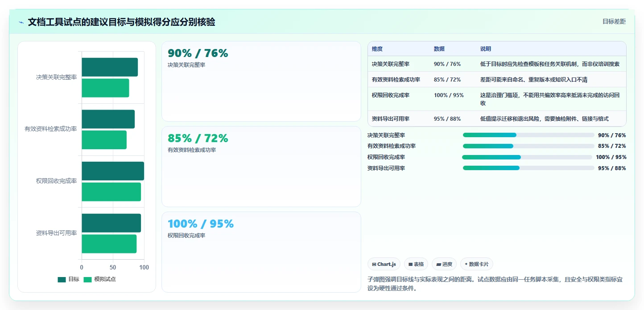Select the 有效资料检索成功率 cell in the table
644x310 pixels.
396,80
